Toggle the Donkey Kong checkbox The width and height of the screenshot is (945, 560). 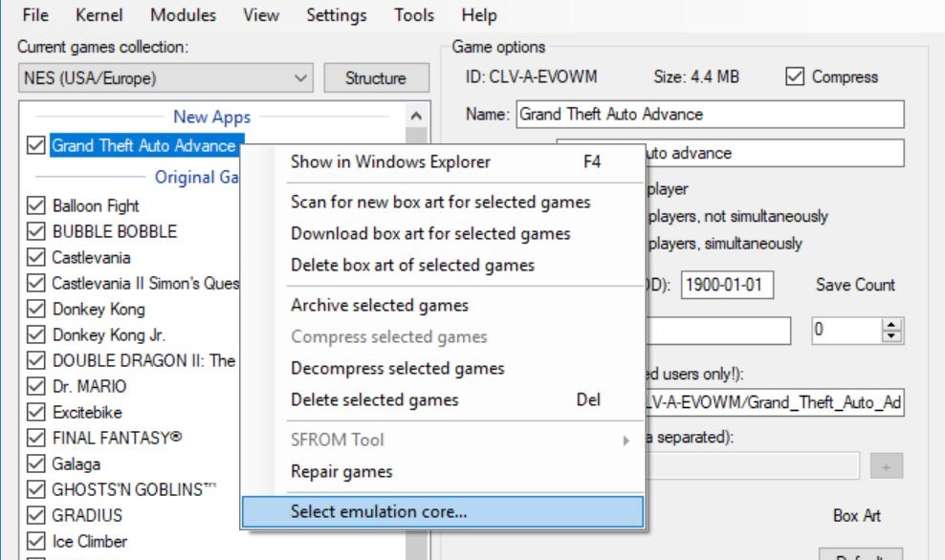point(36,309)
